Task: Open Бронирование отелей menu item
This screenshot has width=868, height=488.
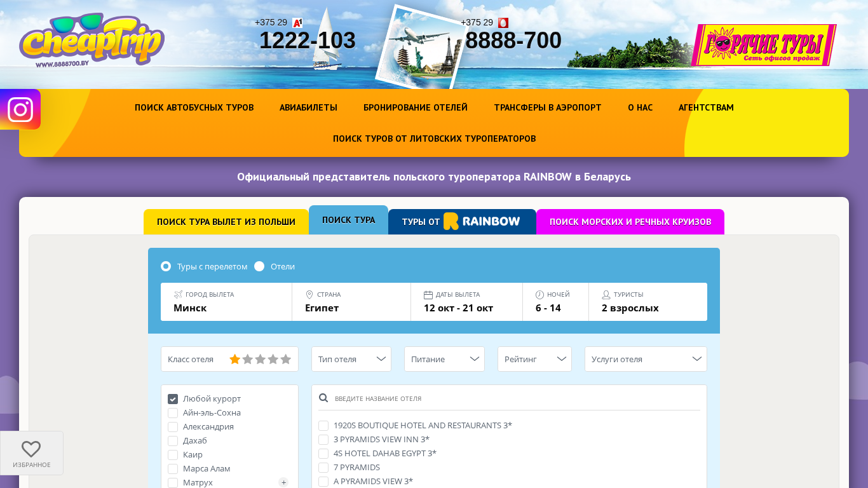Action: pyautogui.click(x=416, y=107)
